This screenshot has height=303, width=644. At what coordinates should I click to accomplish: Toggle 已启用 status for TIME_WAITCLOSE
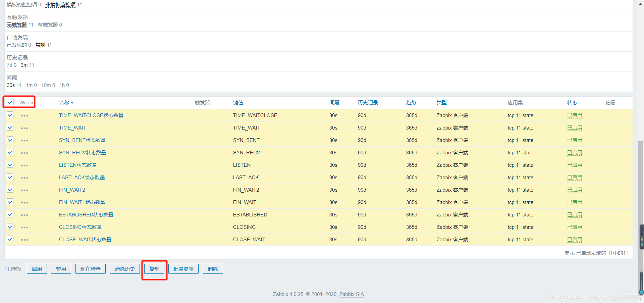click(x=575, y=115)
